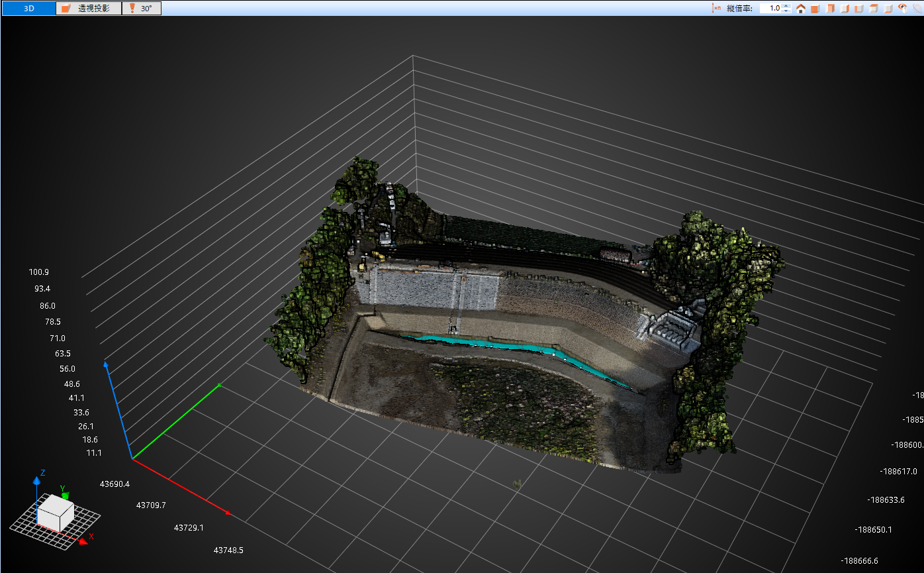This screenshot has height=573, width=924.
Task: Click the red X axis arrow on gizmo
Action: [x=83, y=541]
